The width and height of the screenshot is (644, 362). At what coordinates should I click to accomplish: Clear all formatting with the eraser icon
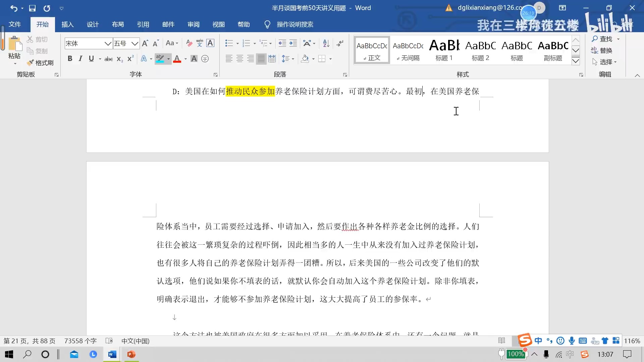(189, 43)
